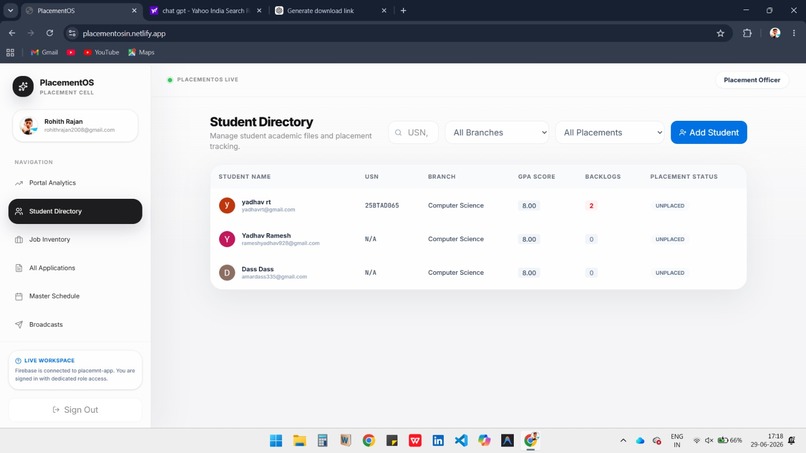
Task: Click Yadhav Ramesh pink avatar
Action: [x=227, y=239]
